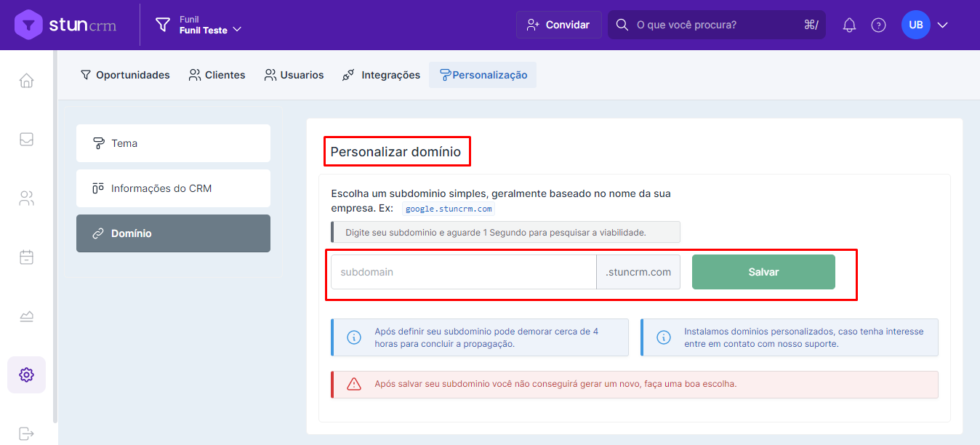The image size is (980, 445).
Task: Open the reports chart icon in sidebar
Action: [x=27, y=316]
